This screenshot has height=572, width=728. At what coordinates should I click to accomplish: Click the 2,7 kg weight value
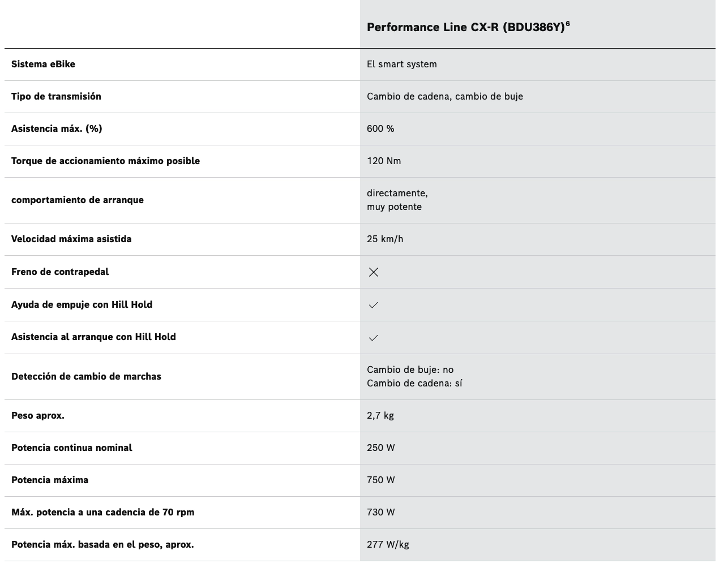tap(380, 415)
